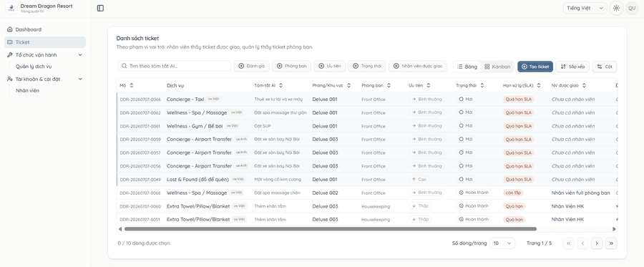Open ticket DDR-20260707-0057

coord(140,152)
